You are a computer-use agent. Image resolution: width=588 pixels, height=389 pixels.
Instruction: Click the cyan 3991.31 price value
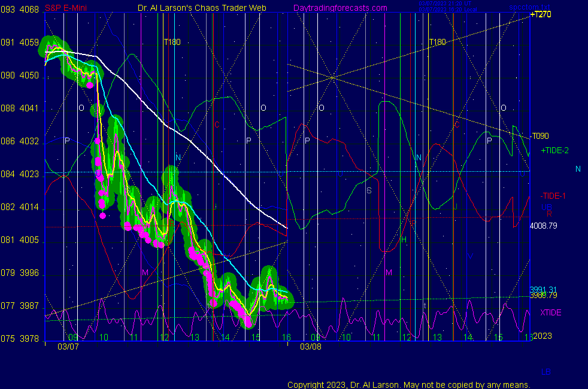click(x=544, y=289)
